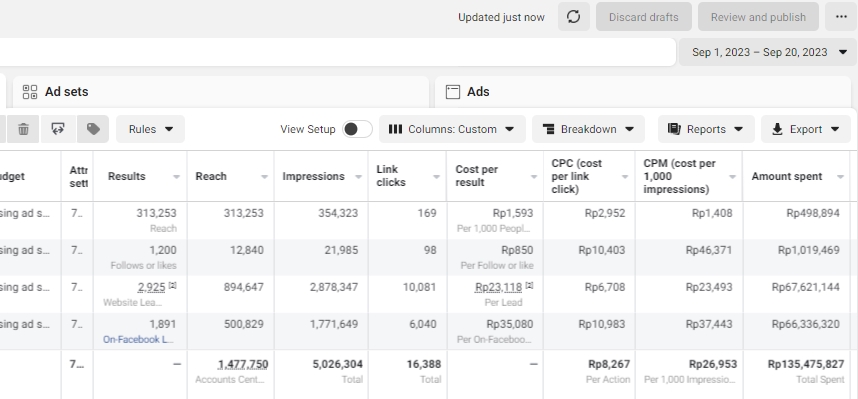Click the reports document icon
The width and height of the screenshot is (858, 399).
pyautogui.click(x=674, y=129)
